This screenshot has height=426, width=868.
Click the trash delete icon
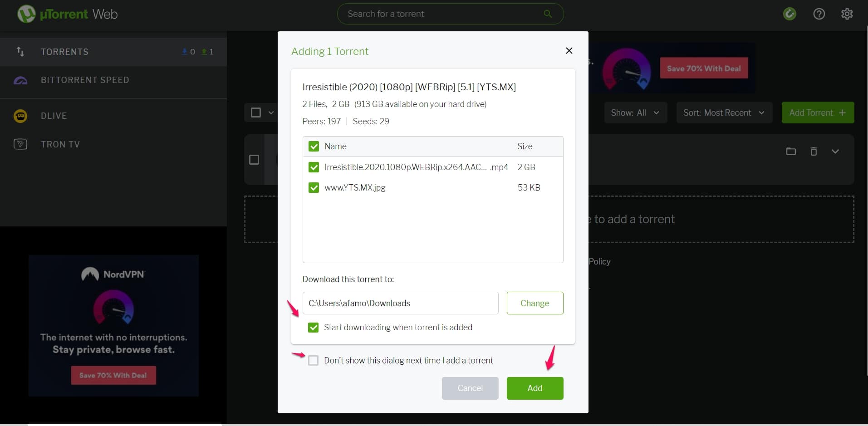click(x=814, y=152)
